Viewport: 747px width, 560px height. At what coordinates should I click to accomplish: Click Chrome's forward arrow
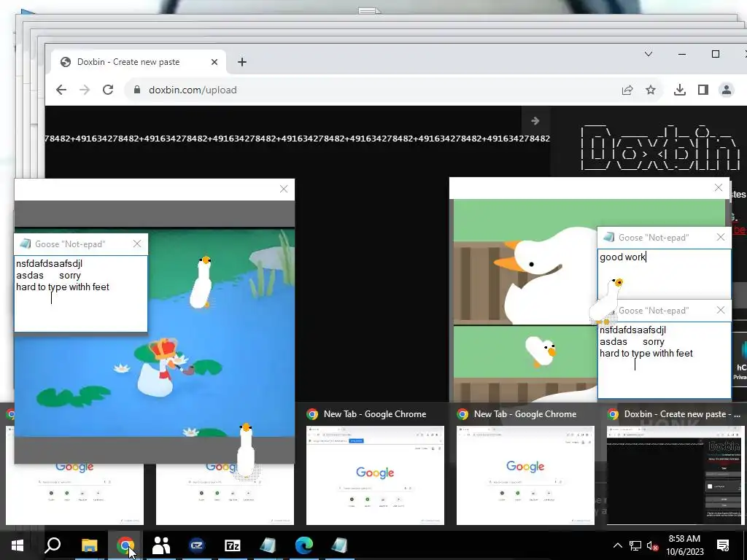[x=85, y=90]
